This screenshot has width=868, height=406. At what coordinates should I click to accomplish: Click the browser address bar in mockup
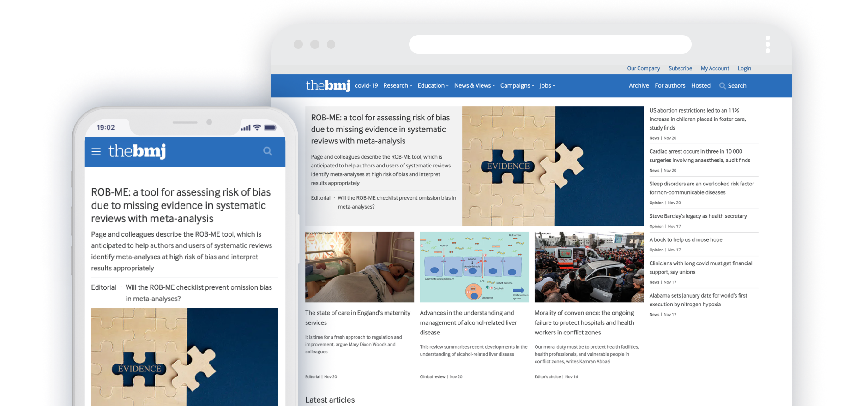(550, 44)
